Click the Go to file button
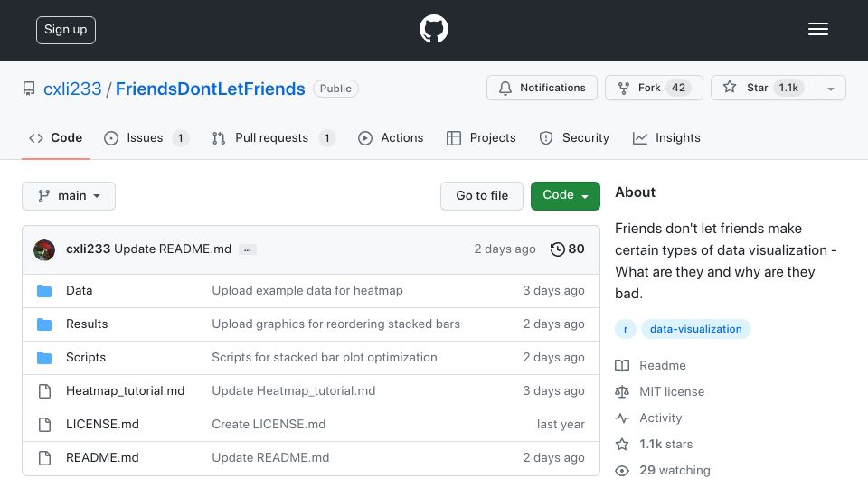 coord(482,196)
